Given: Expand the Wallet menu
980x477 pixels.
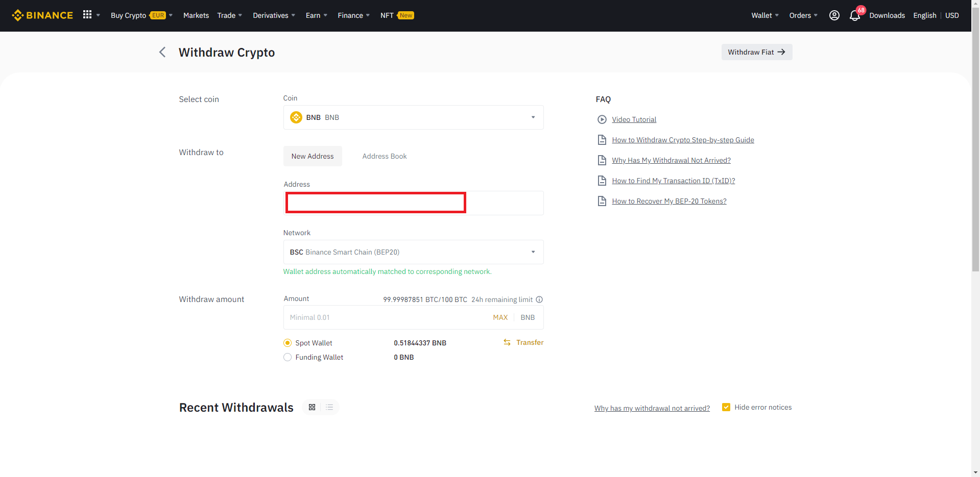Looking at the screenshot, I should 764,15.
